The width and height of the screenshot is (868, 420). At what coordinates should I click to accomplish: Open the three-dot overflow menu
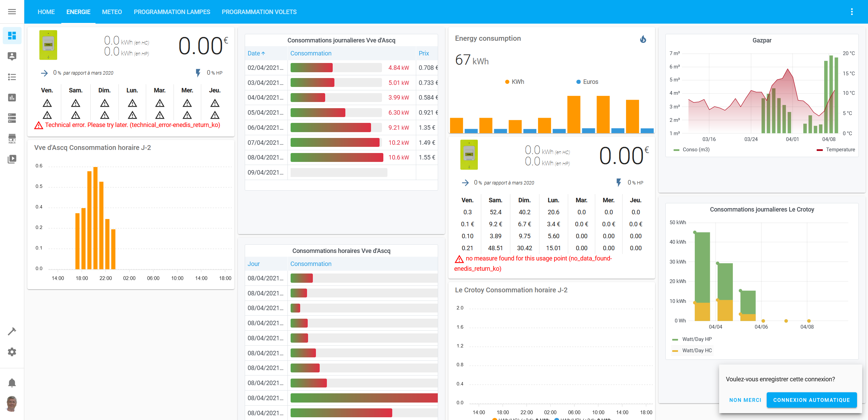[852, 12]
